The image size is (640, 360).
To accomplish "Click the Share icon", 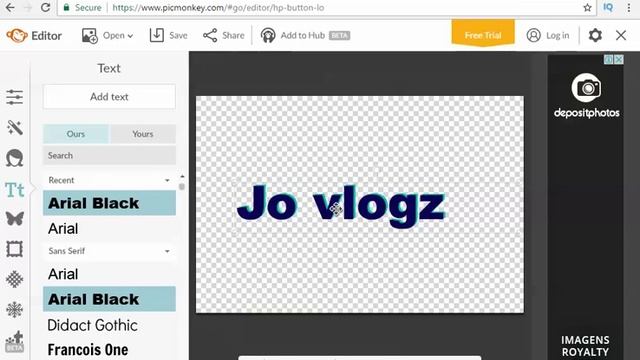I will coord(210,36).
